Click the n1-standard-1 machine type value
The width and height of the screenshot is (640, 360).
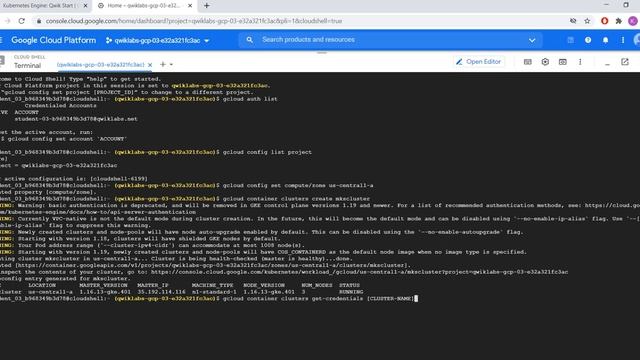[214, 292]
